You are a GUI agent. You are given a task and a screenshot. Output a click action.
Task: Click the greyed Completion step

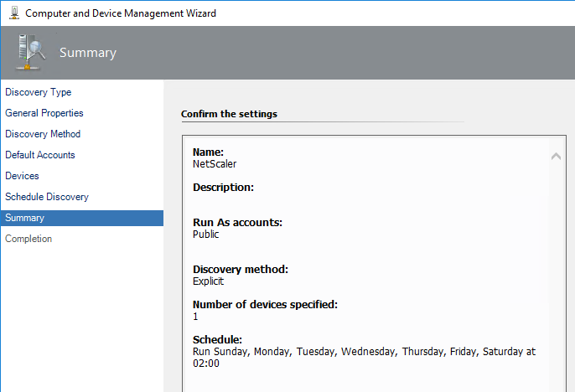click(x=28, y=239)
